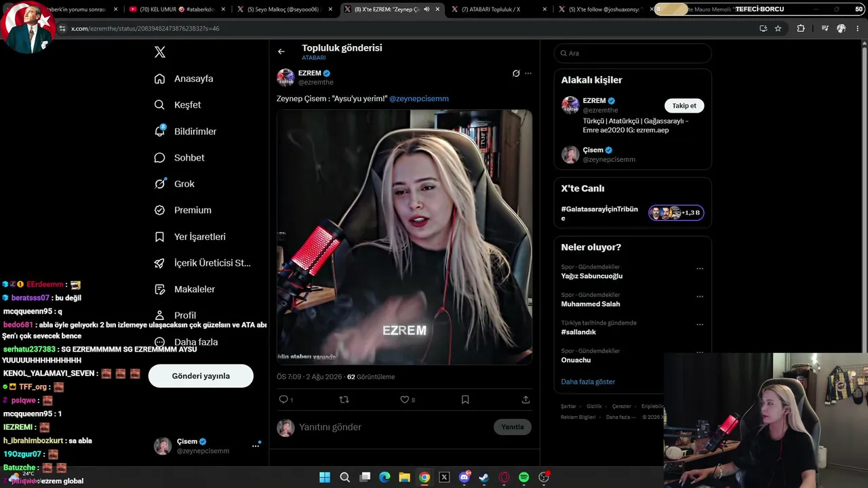
Task: Click the browser address bar URL
Action: pos(145,28)
